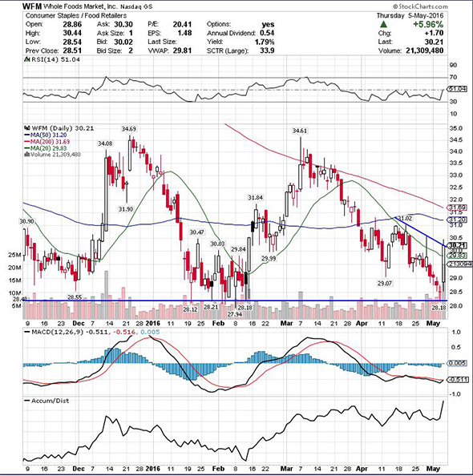473x476 pixels.
Task: Click the 27.94 February low annotation
Action: click(x=235, y=314)
